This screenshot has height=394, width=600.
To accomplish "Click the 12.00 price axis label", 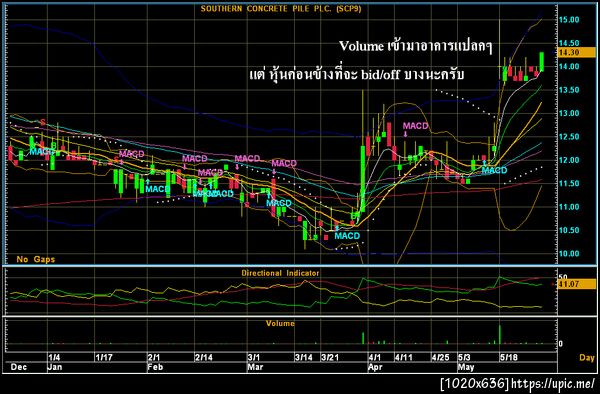I will [x=569, y=160].
